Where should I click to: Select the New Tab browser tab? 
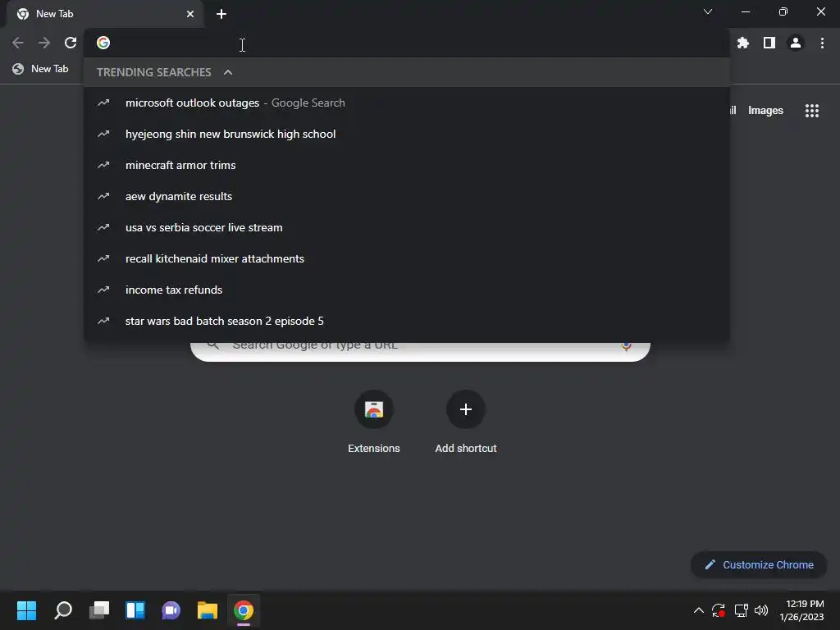104,14
